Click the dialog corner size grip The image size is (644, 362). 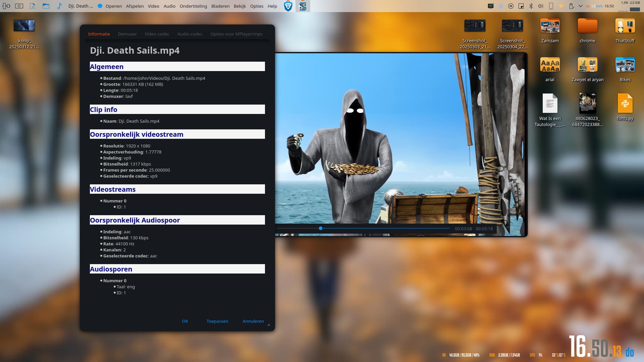269,324
